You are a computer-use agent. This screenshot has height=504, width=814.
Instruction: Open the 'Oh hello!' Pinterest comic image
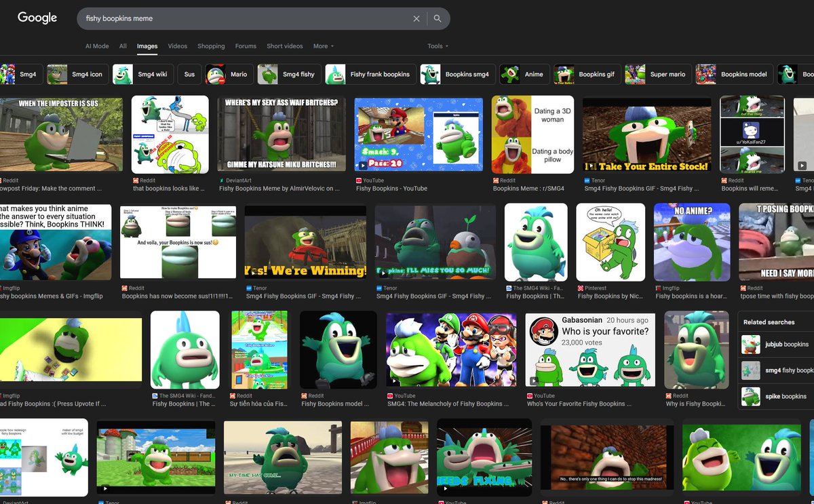pyautogui.click(x=610, y=242)
